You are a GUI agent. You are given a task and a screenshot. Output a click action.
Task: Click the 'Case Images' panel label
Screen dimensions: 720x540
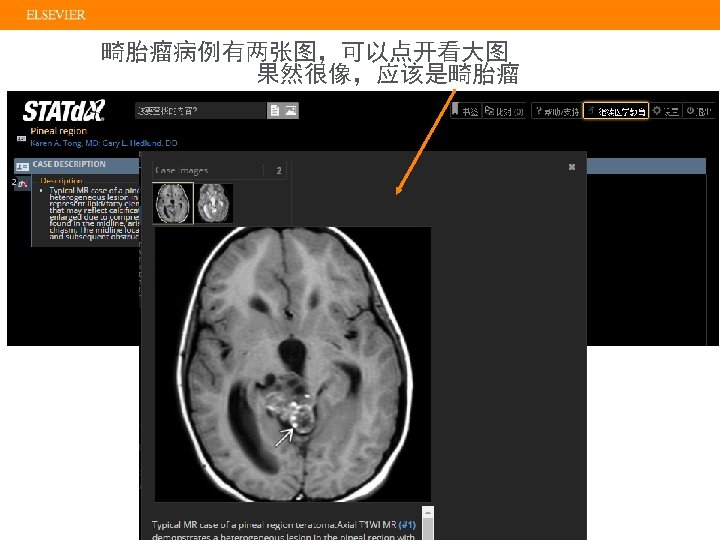(x=181, y=170)
